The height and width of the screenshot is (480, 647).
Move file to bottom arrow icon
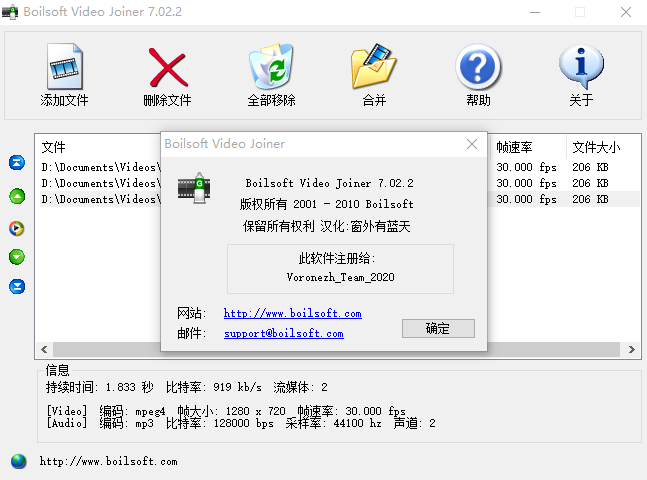(x=17, y=286)
